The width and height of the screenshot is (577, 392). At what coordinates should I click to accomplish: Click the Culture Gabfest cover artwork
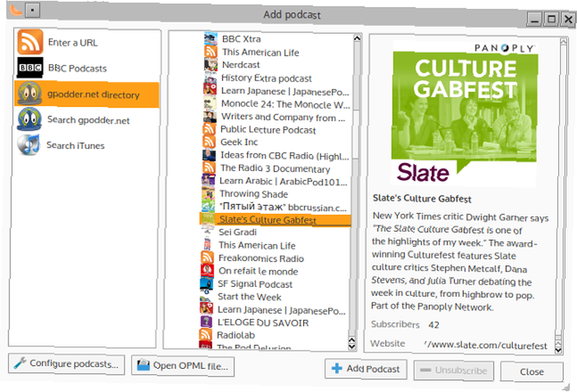pos(464,112)
